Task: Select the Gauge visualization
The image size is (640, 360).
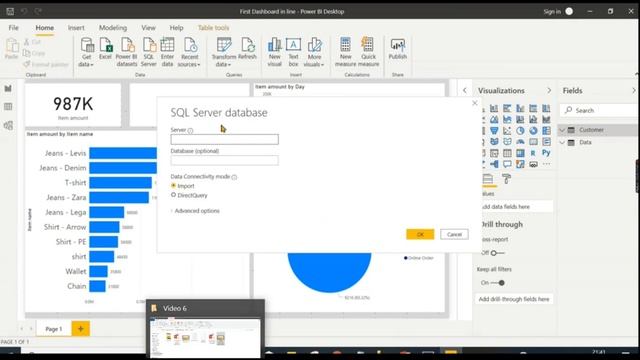Action: click(x=520, y=142)
